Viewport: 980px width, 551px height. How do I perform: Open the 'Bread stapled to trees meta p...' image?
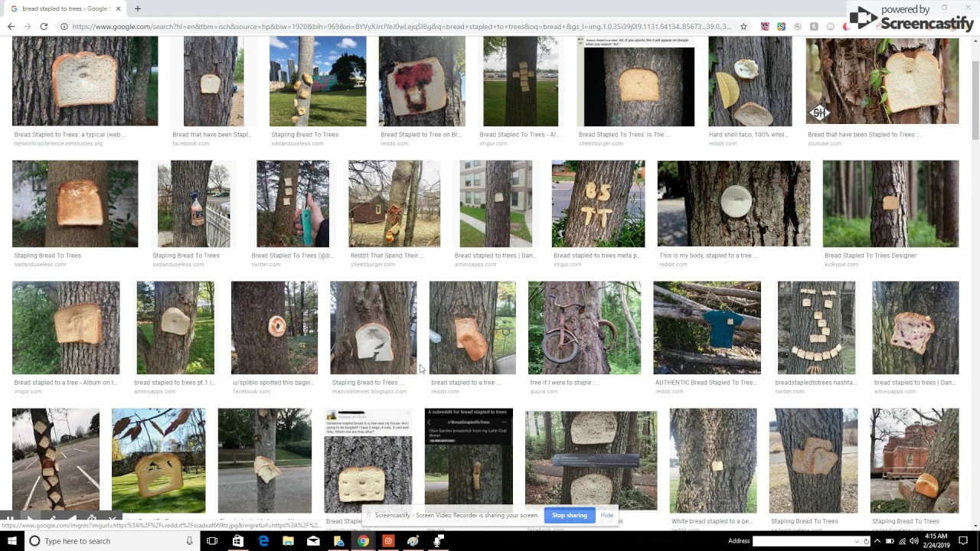tap(598, 204)
